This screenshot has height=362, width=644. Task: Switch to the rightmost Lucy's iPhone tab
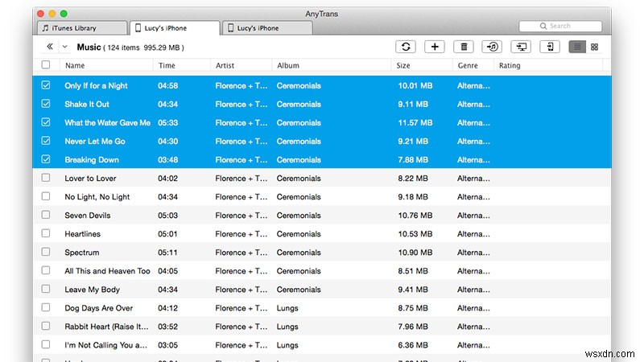pos(267,28)
